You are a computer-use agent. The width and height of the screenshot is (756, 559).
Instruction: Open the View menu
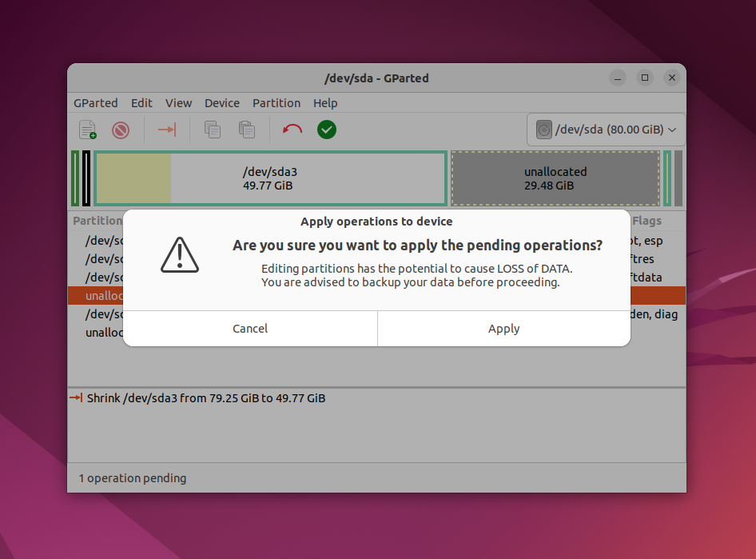coord(178,103)
